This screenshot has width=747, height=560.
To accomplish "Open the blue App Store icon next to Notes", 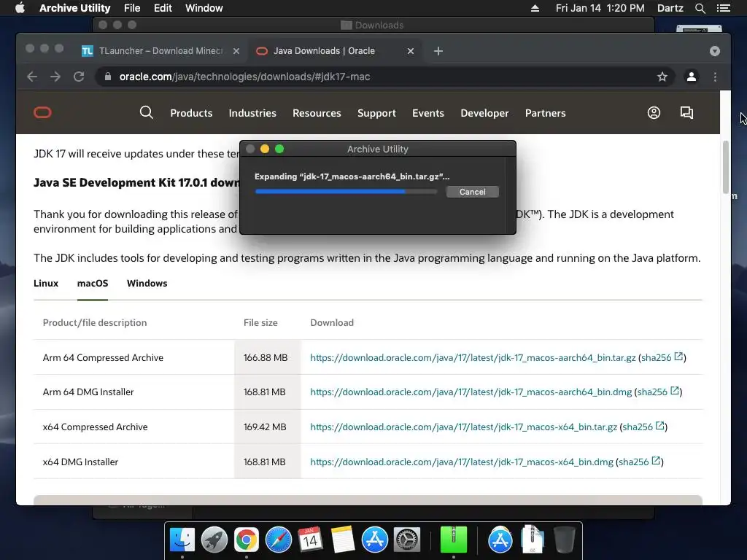I will 374,540.
